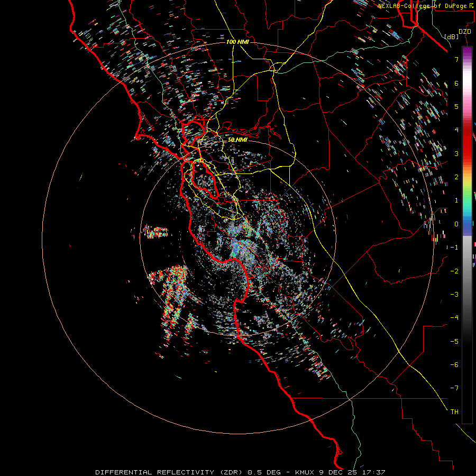476x476 pixels.
Task: Click the "TH" threshold label on the scale
Action: [x=454, y=412]
